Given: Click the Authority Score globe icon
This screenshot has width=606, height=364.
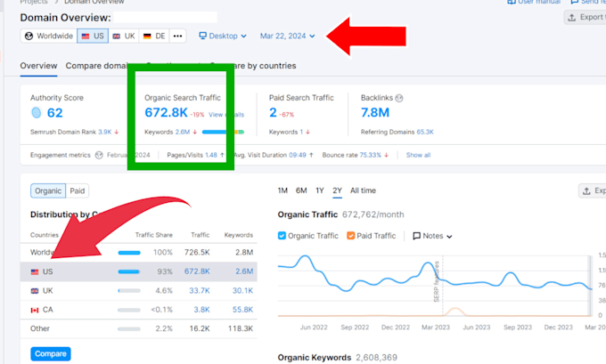Looking at the screenshot, I should (36, 113).
